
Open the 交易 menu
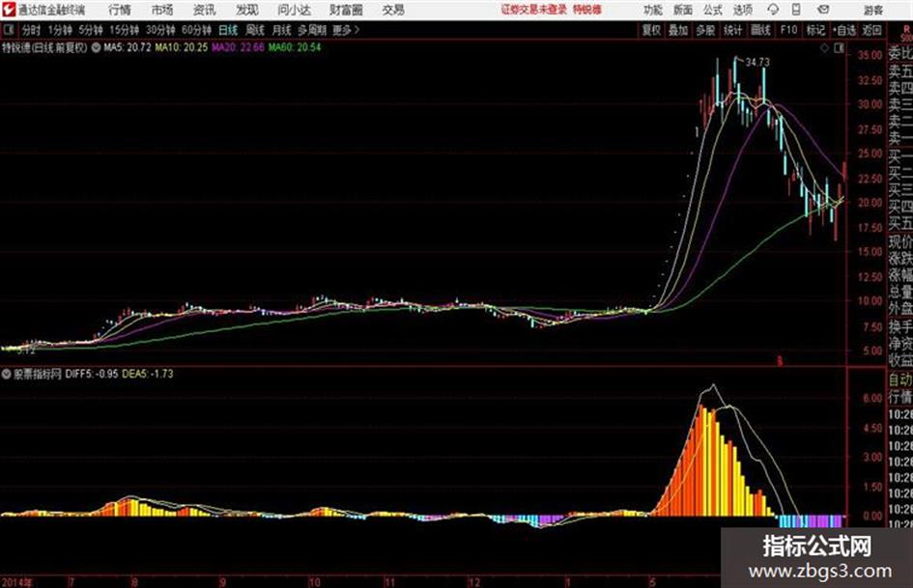393,10
